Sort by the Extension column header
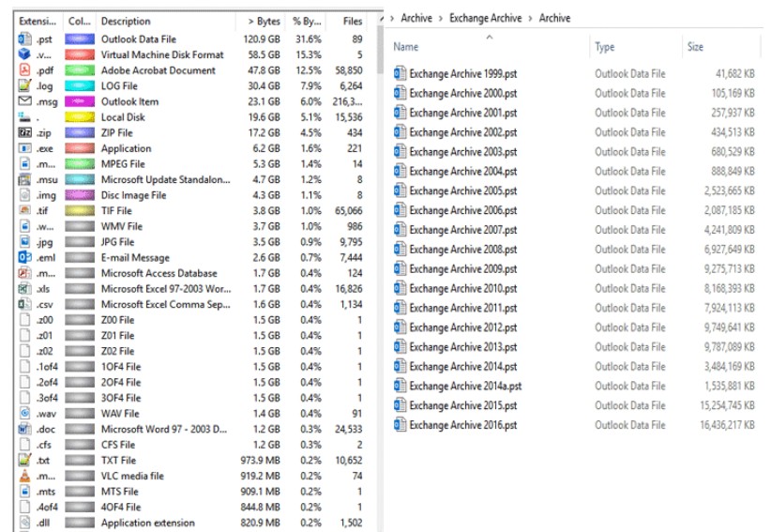Screen dimensions: 771x532 point(38,22)
